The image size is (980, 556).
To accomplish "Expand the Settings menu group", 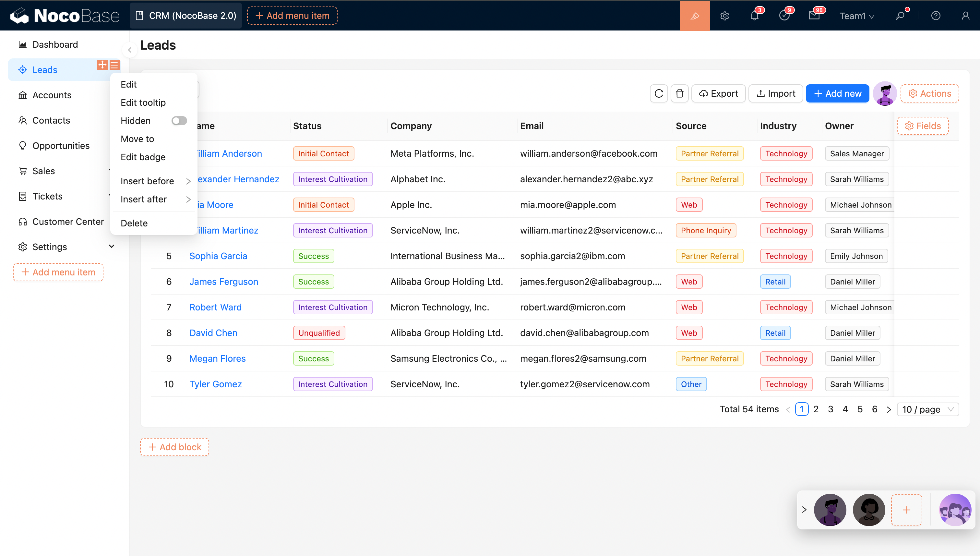I will tap(112, 246).
